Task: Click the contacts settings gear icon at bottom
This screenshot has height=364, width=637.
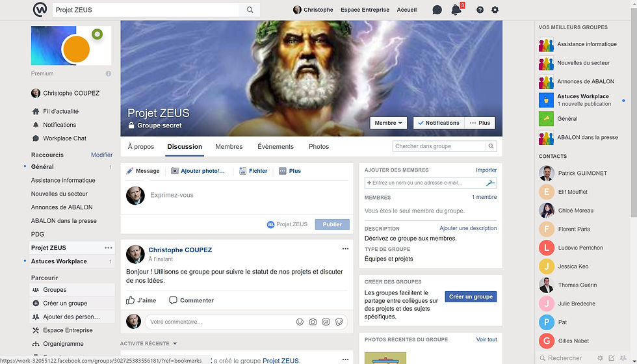Action: [600, 358]
